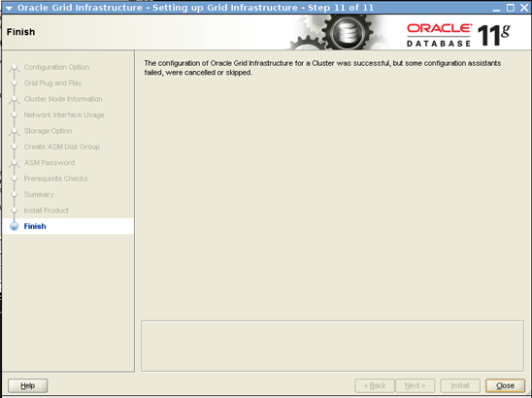Click the greyed-out Back button

[x=375, y=385]
